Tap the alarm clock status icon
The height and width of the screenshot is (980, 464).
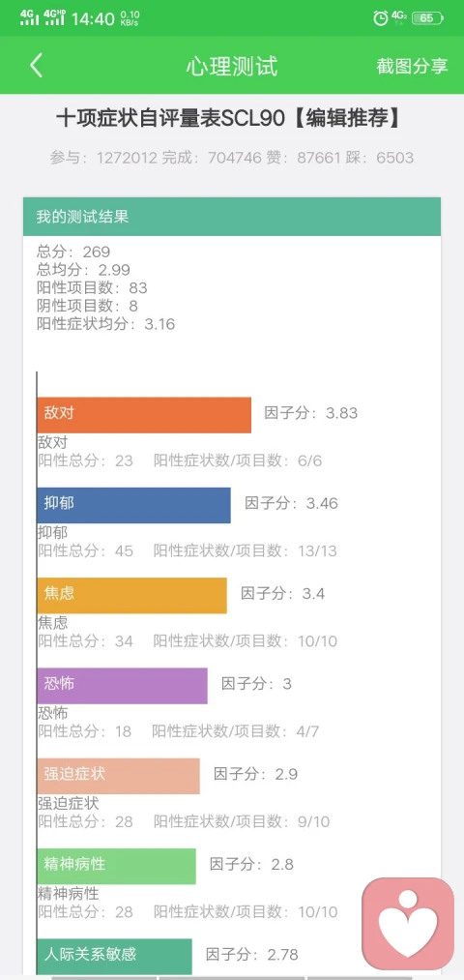pos(380,18)
